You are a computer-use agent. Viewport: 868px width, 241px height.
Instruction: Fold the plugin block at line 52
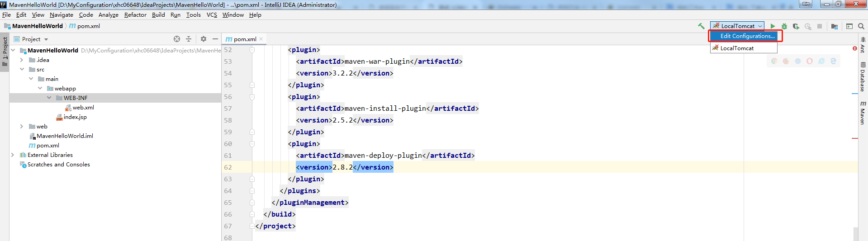(x=252, y=50)
